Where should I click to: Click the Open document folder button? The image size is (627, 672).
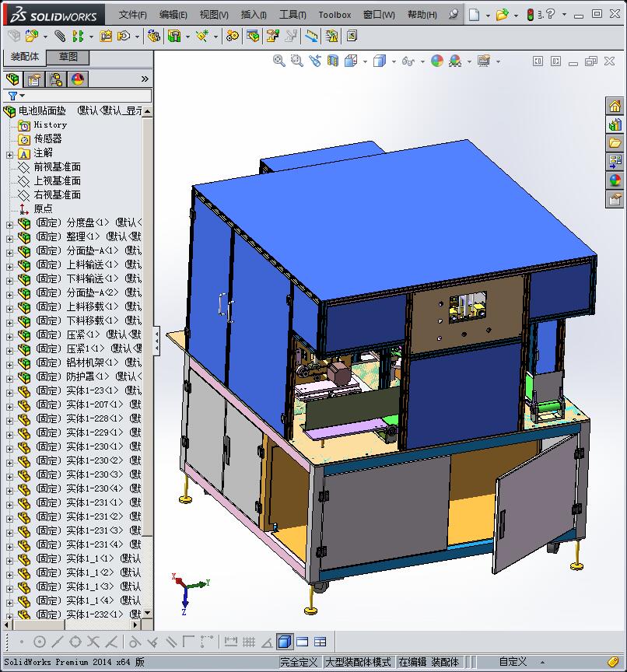click(502, 15)
